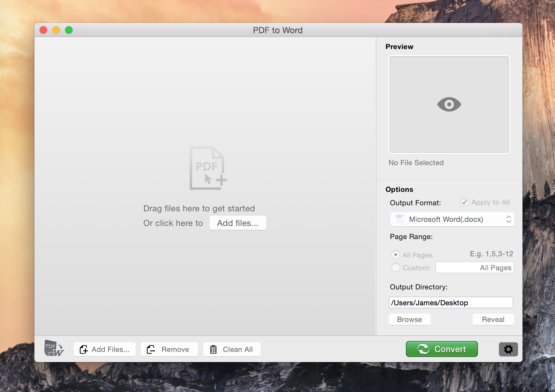The width and height of the screenshot is (555, 392).
Task: Click the Remove button in bottom toolbar
Action: click(169, 349)
